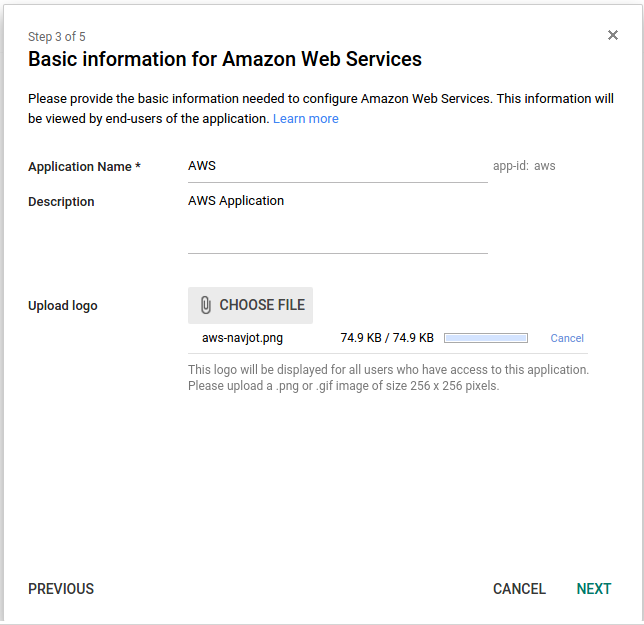The image size is (644, 625).
Task: Cancel the aws-navjot.png upload
Action: [x=567, y=338]
